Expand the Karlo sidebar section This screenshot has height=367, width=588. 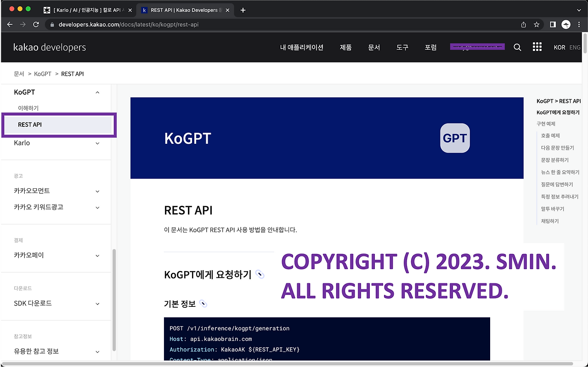click(97, 143)
